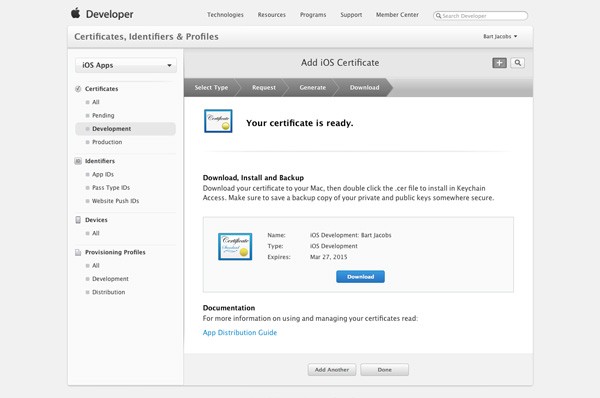Screen dimensions: 600x398
Task: Click the plus icon to add certificate
Action: tap(499, 63)
